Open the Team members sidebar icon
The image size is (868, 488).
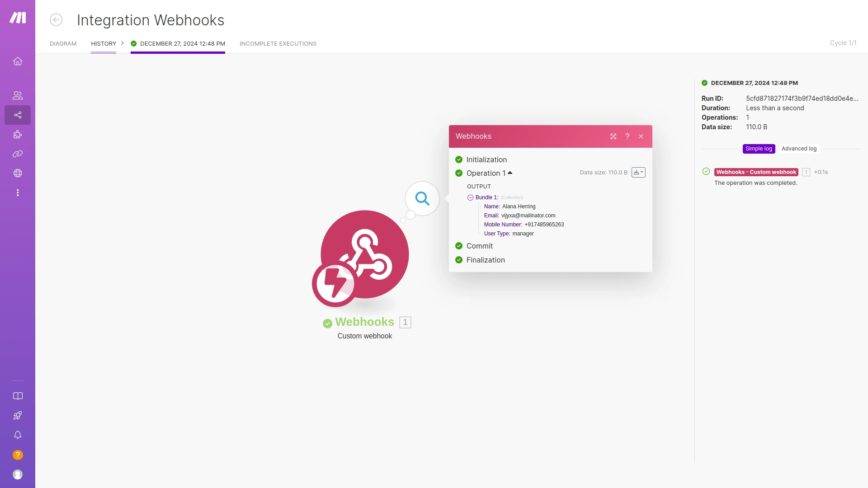point(18,95)
